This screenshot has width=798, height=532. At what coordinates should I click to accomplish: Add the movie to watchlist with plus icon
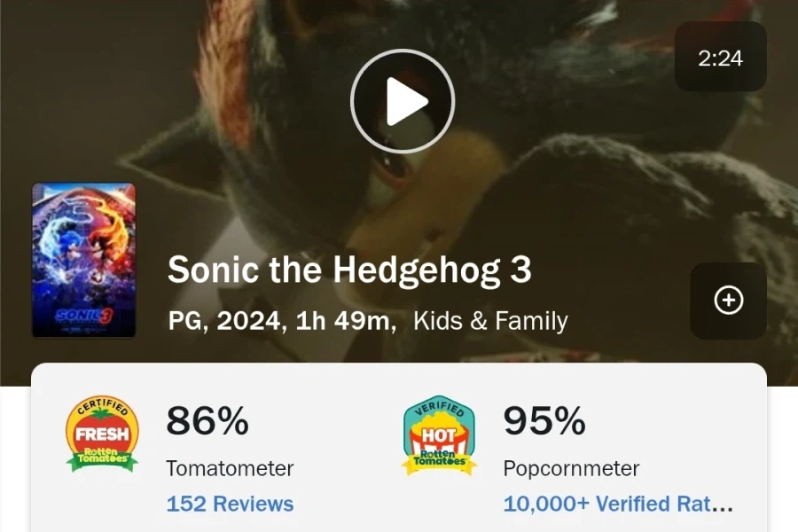click(728, 301)
